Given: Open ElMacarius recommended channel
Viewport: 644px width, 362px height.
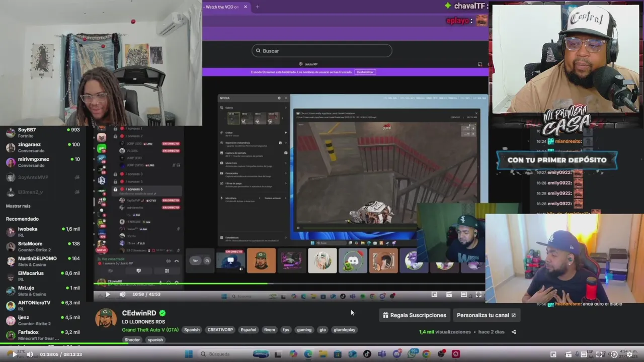Looking at the screenshot, I should (x=43, y=276).
